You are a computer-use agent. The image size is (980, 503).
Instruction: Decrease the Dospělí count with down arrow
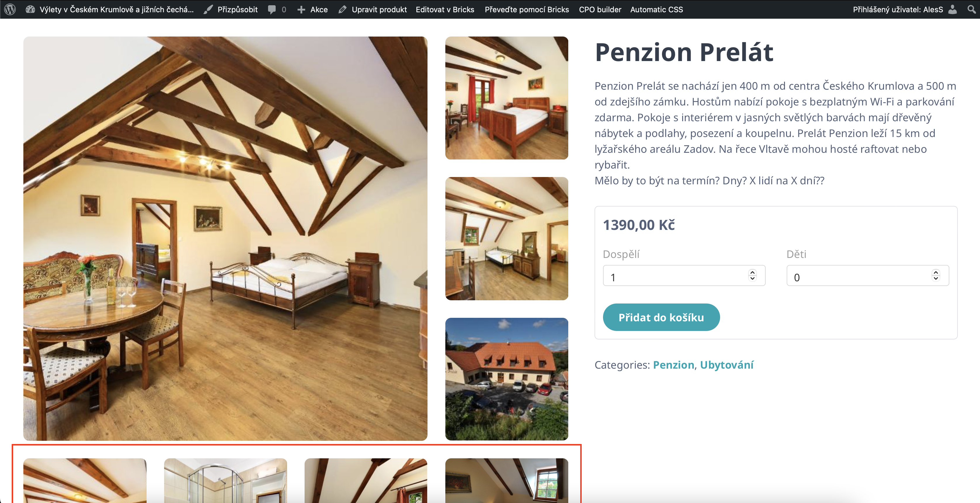[752, 278]
